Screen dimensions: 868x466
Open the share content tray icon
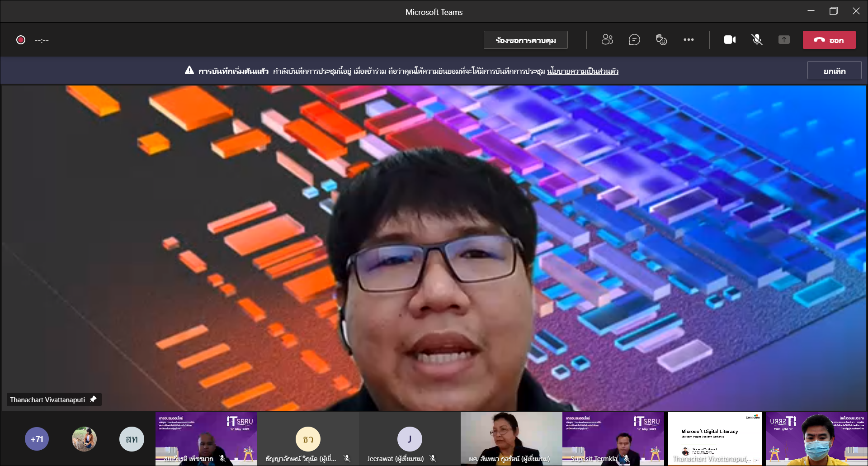[x=784, y=40]
